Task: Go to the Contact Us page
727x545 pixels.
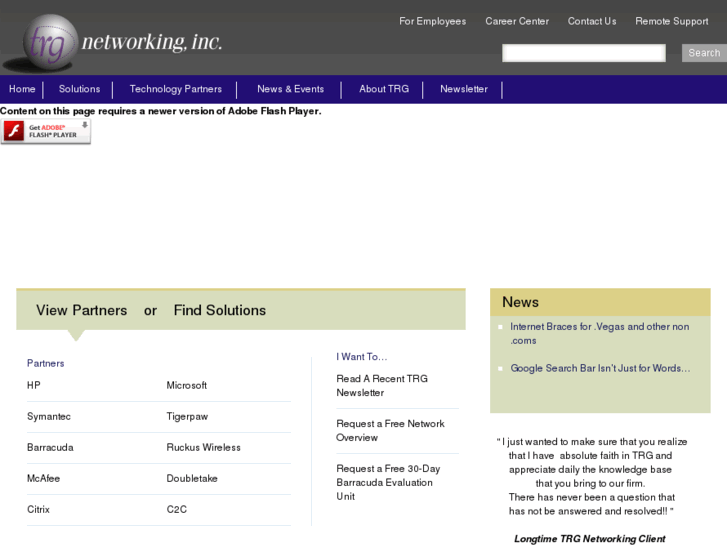Action: coord(592,21)
